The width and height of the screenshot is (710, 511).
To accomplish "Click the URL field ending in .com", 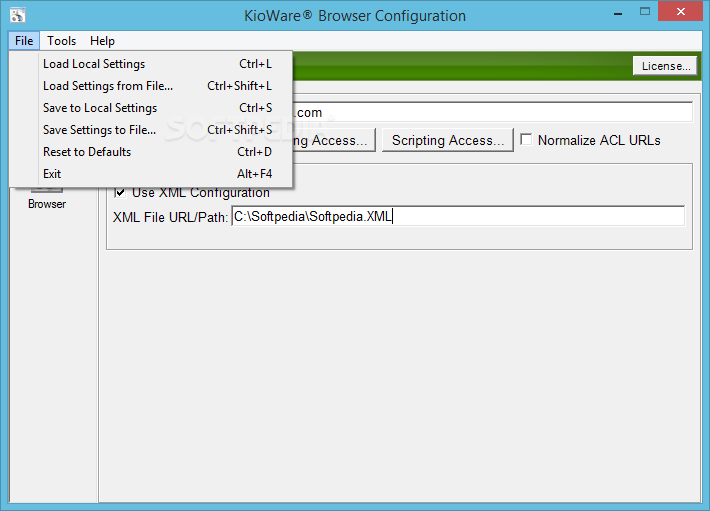I will click(493, 112).
